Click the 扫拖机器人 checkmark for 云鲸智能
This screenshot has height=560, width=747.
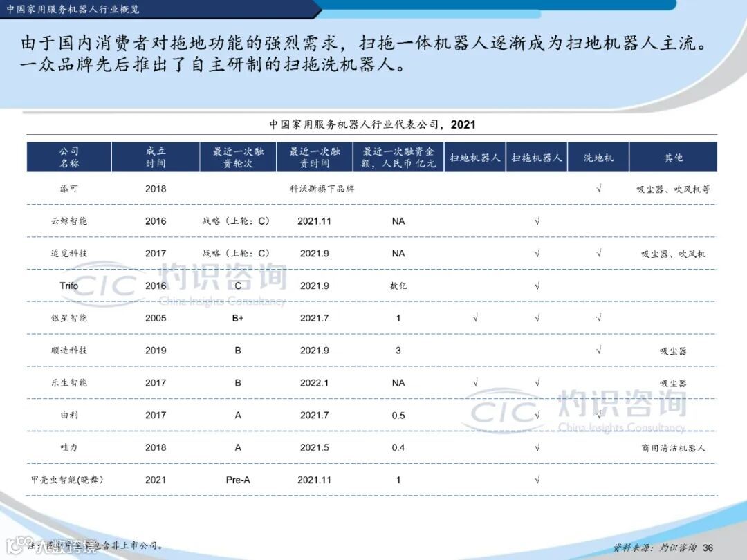(x=537, y=221)
